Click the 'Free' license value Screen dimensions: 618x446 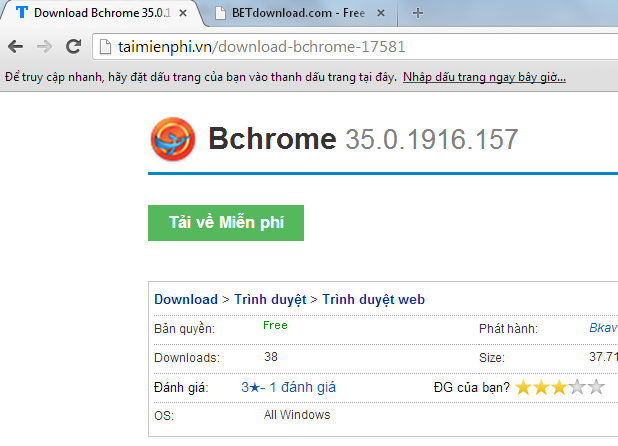[x=275, y=325]
